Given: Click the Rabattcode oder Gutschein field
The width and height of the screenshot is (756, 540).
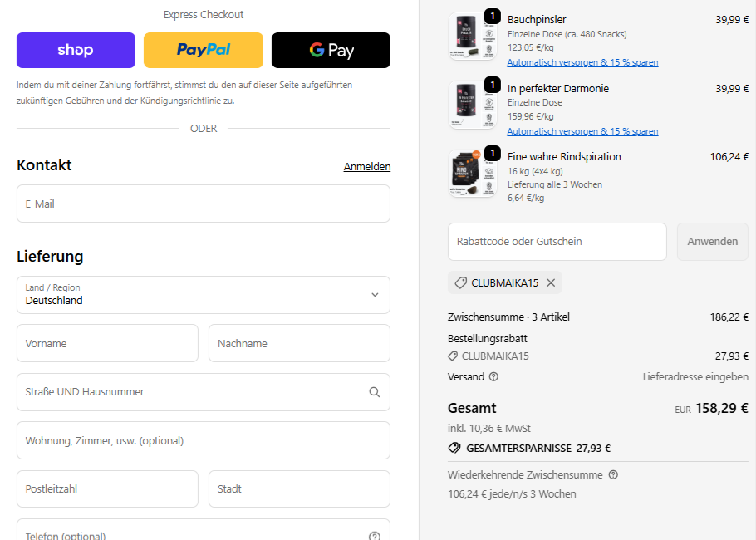Looking at the screenshot, I should pyautogui.click(x=557, y=242).
